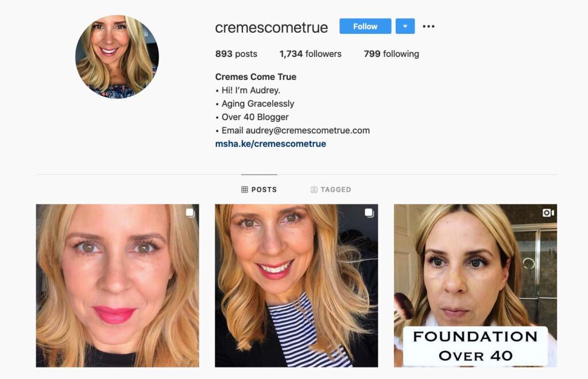Click the video camera icon on third post
The image size is (588, 379).
pos(548,213)
